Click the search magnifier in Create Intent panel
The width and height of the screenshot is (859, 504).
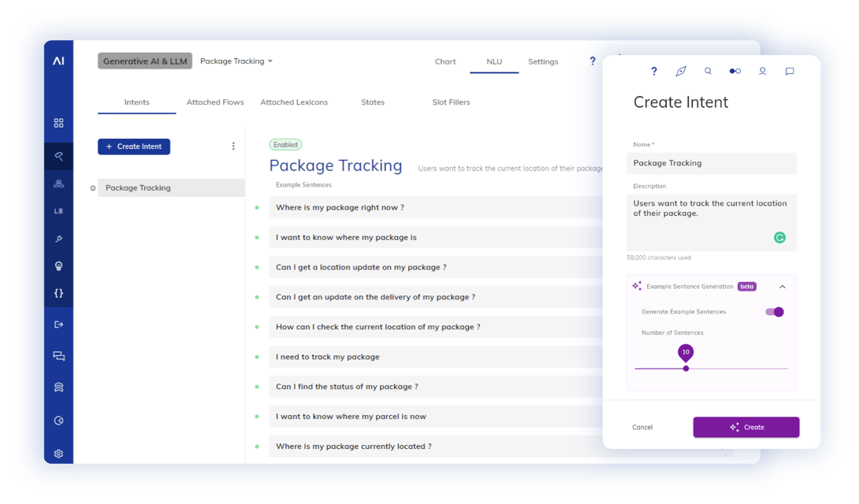click(x=708, y=71)
